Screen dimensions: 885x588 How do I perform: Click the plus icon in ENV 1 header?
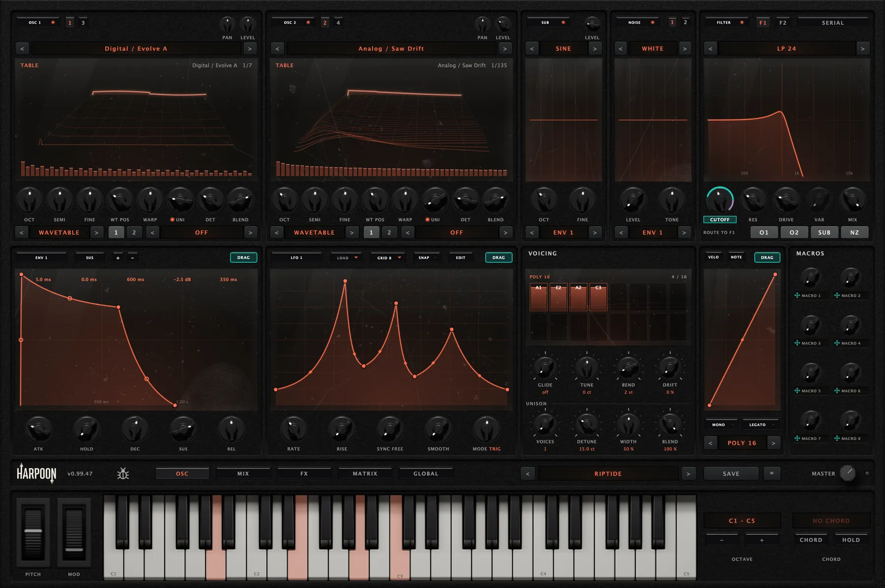[x=118, y=258]
